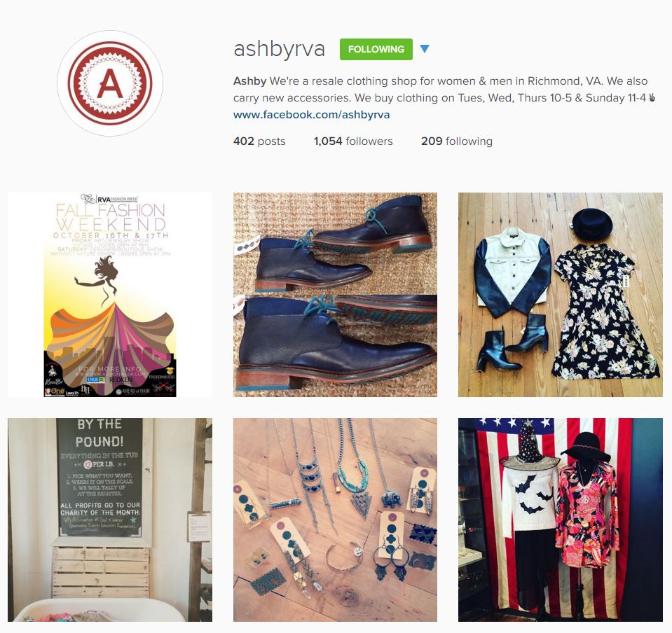Screen dimensions: 672x633
Task: Expand the blue dropdown arrow beside FOLLOWING
Action: (x=424, y=49)
